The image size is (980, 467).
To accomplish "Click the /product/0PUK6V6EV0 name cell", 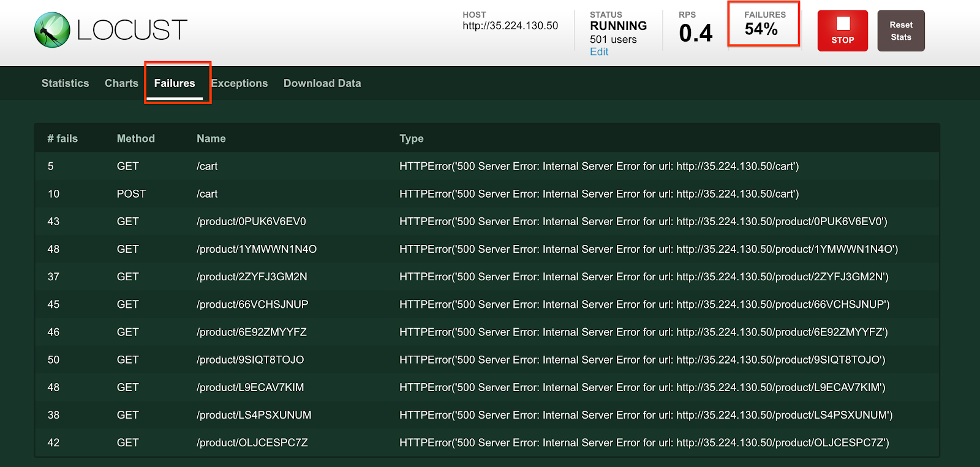I will [x=251, y=222].
